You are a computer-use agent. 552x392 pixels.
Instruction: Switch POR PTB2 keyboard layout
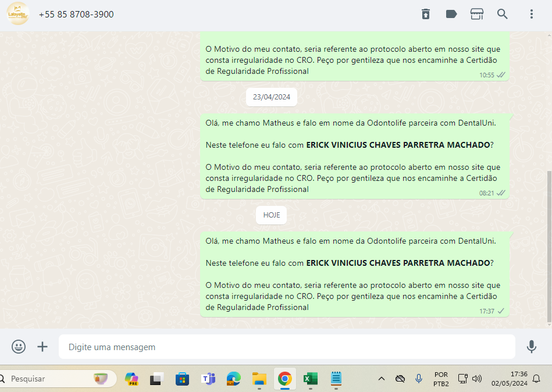pyautogui.click(x=441, y=379)
